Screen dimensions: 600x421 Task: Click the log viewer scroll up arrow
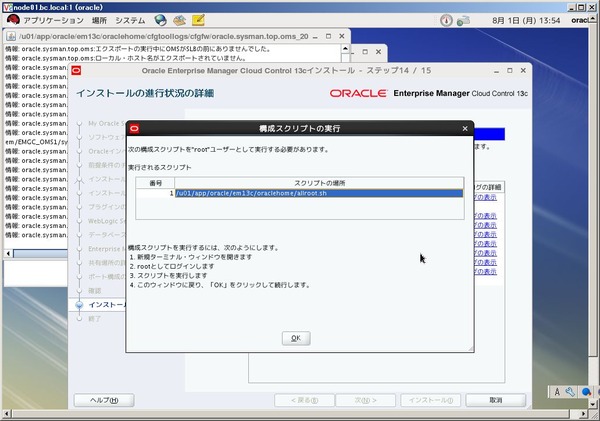coord(345,49)
